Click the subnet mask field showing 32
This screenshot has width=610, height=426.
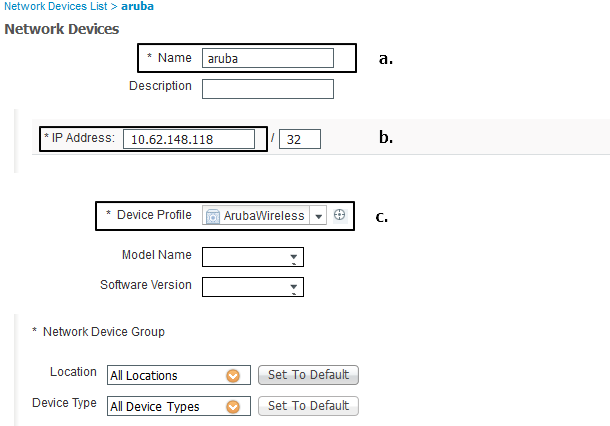click(x=300, y=139)
